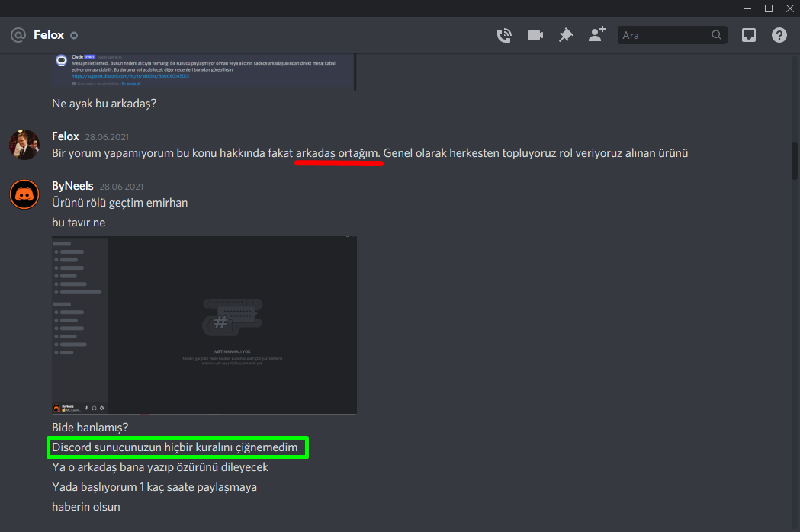This screenshot has width=800, height=532.
Task: Click the @ icon beside Felox
Action: (18, 35)
